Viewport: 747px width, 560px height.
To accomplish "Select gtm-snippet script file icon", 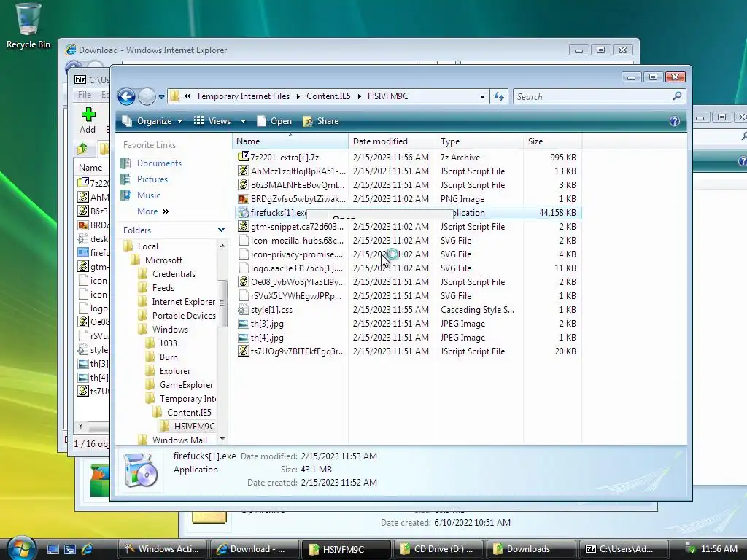I will (x=244, y=226).
